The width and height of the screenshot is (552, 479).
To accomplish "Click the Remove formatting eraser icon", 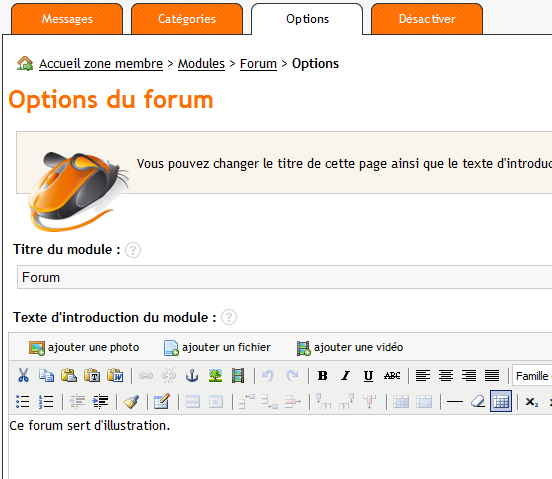I will pos(478,402).
